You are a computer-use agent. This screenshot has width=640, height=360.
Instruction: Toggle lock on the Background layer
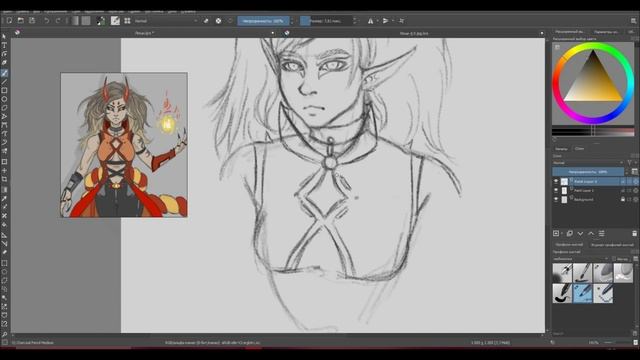click(x=623, y=200)
